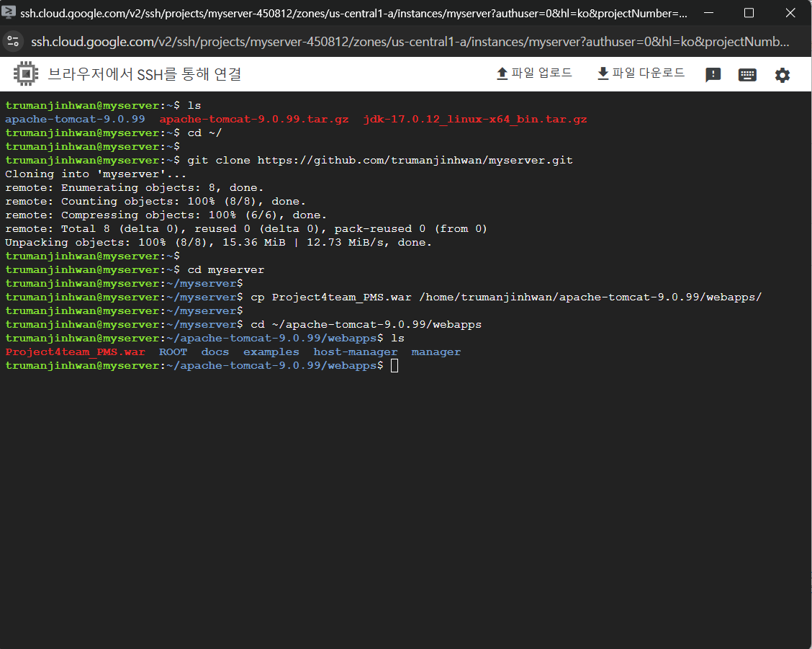
Task: Click the terminal cursor at the last prompt
Action: click(394, 366)
